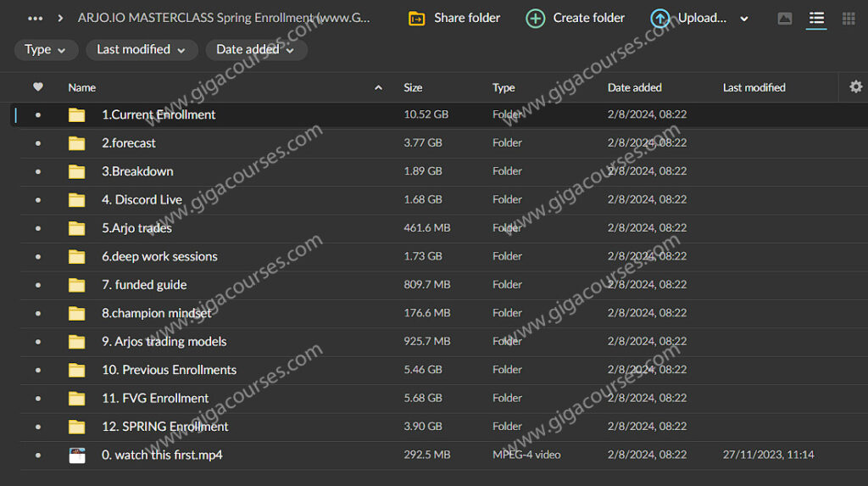Toggle the Name sort direction arrow
The width and height of the screenshot is (868, 486).
click(x=378, y=87)
